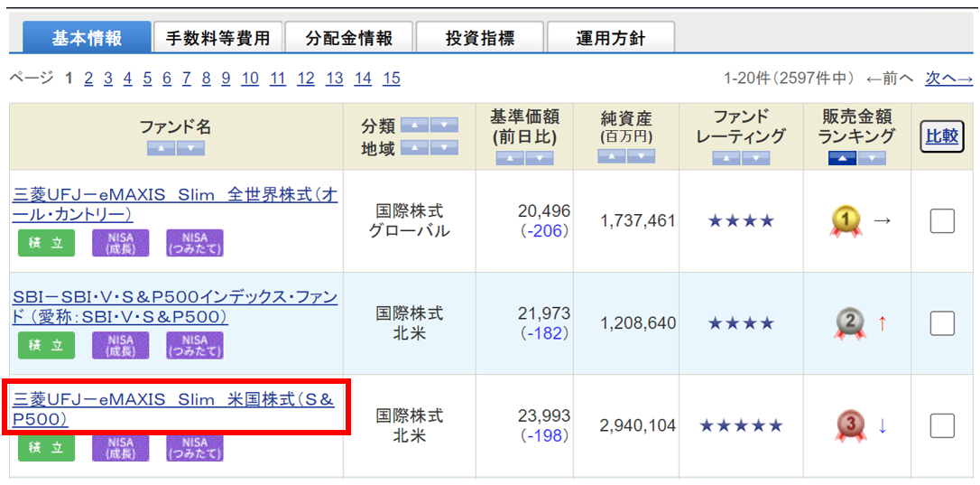
Task: Sort 基準価額 descending arrow
Action: (540, 158)
